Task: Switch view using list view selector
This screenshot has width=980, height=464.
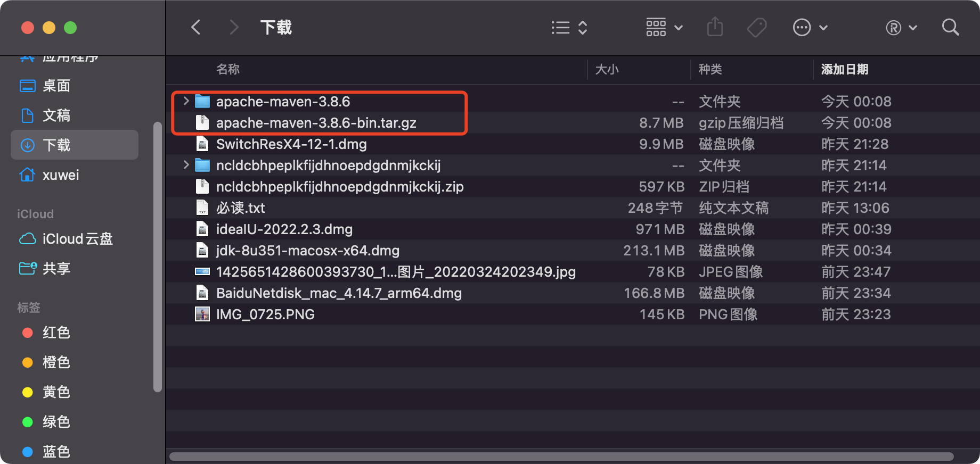Action: pyautogui.click(x=569, y=27)
